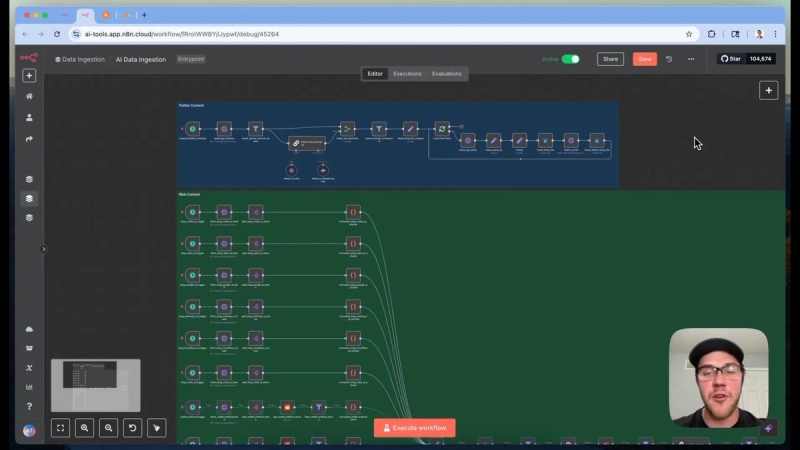Click the AI Data Ingestion workflow name
The height and width of the screenshot is (450, 800).
pos(141,60)
